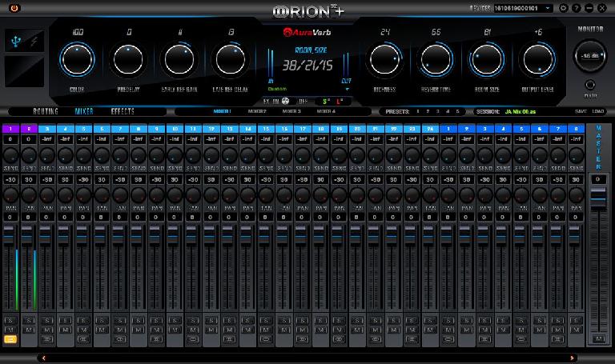Viewport: 615px width, 364px height.
Task: Click the Pan knob on purple channel 2
Action: point(29,194)
